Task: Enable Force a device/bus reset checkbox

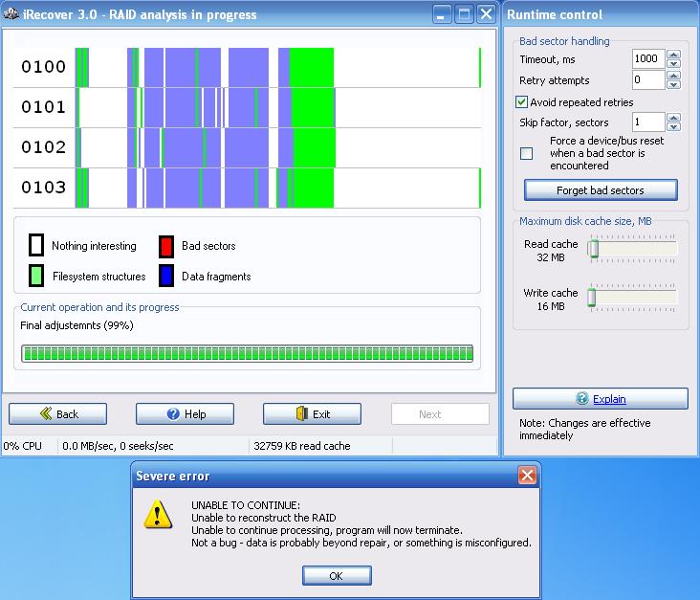Action: pyautogui.click(x=526, y=153)
